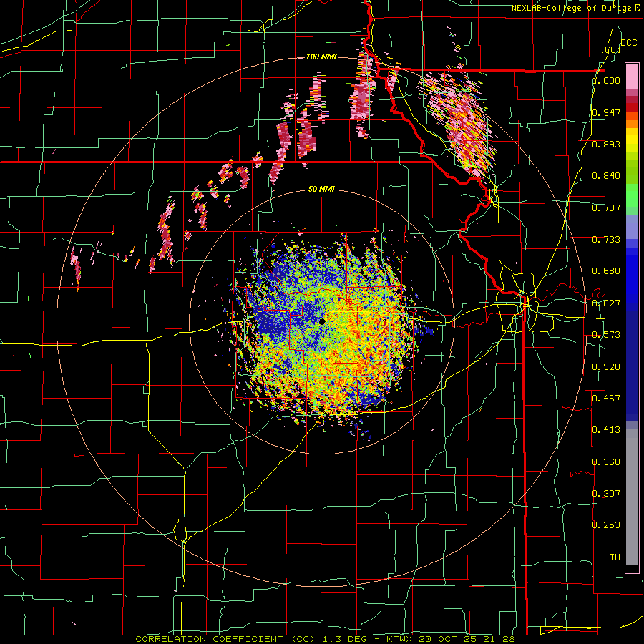The height and width of the screenshot is (644, 644).
Task: Select the 0.627 value on the color scale
Action: (x=606, y=303)
